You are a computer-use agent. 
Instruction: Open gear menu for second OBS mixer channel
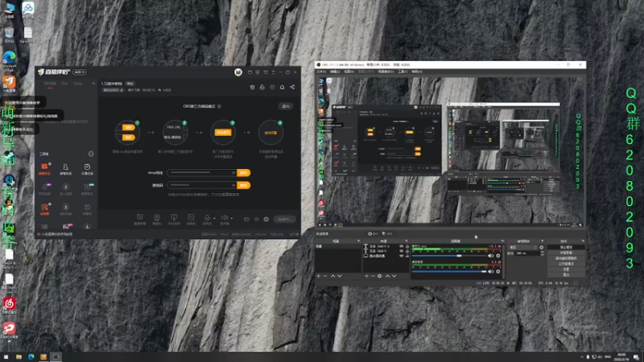coord(498,271)
